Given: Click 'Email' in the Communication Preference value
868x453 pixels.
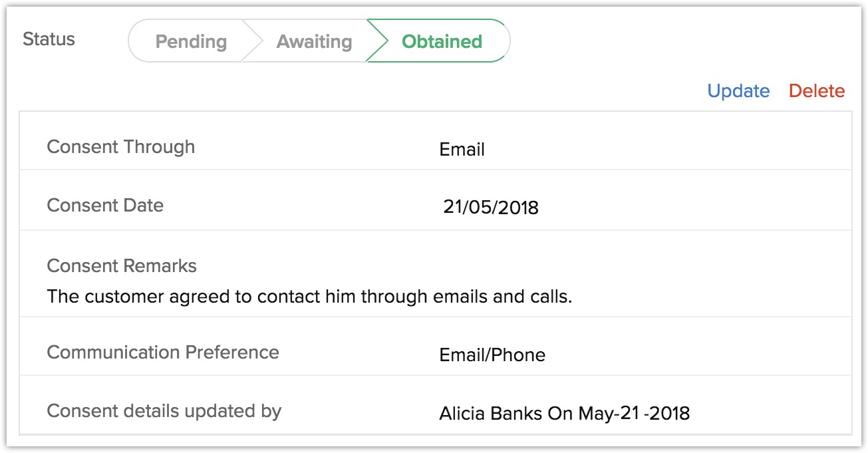Looking at the screenshot, I should 463,355.
